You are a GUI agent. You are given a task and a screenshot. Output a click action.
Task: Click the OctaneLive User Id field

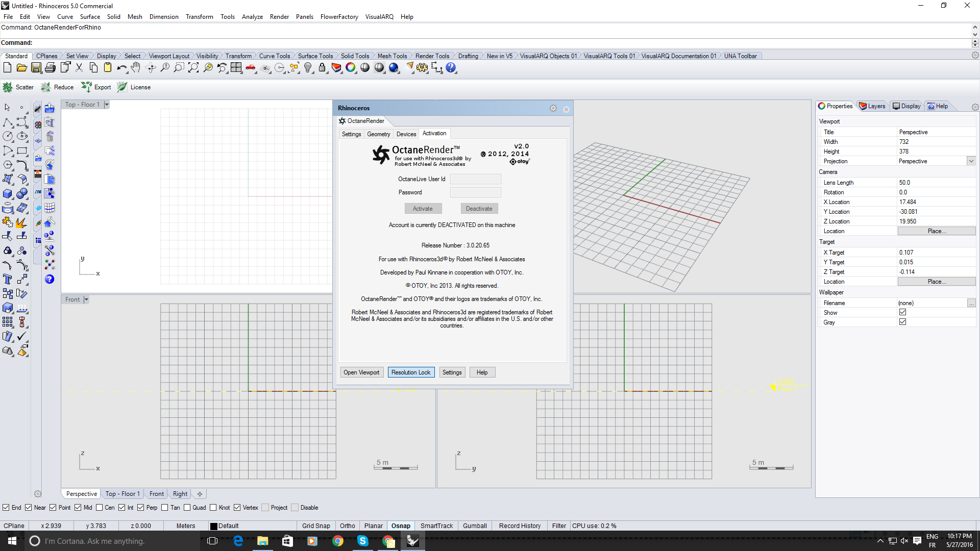tap(475, 179)
